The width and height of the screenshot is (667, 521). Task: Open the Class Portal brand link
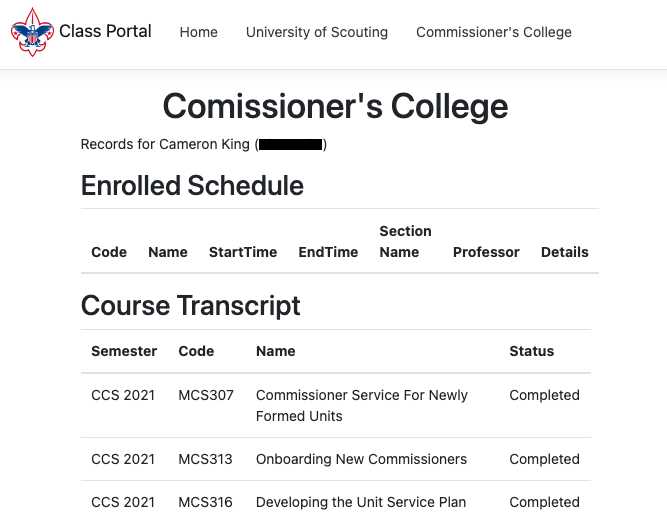point(105,31)
